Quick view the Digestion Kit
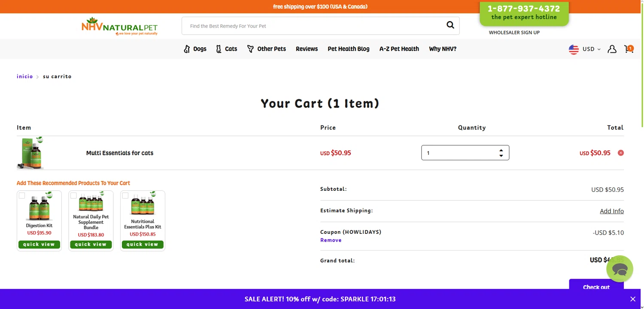644x309 pixels. 39,245
